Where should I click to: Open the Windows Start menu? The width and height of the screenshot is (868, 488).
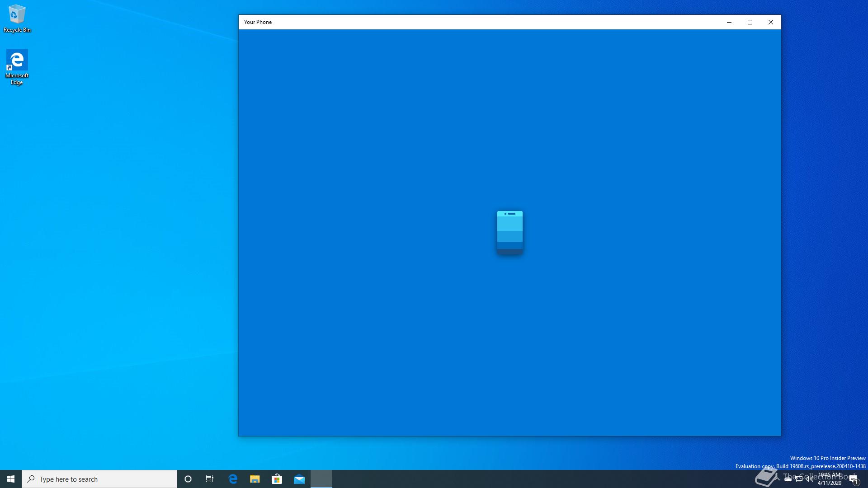[x=11, y=479]
